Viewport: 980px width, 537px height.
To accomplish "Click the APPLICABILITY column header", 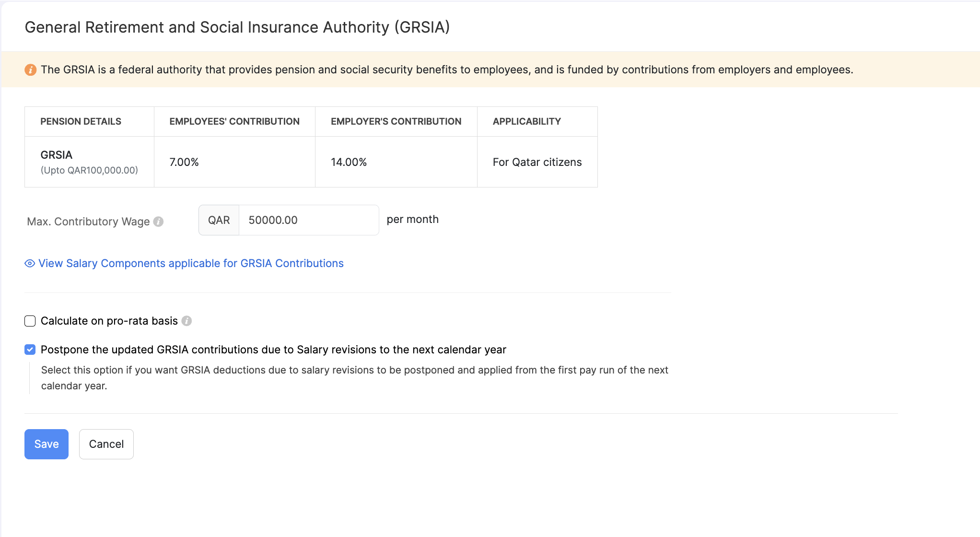I will 526,122.
